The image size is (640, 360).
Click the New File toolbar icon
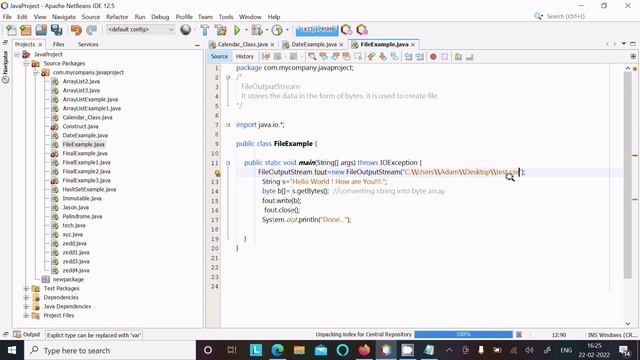[x=11, y=30]
